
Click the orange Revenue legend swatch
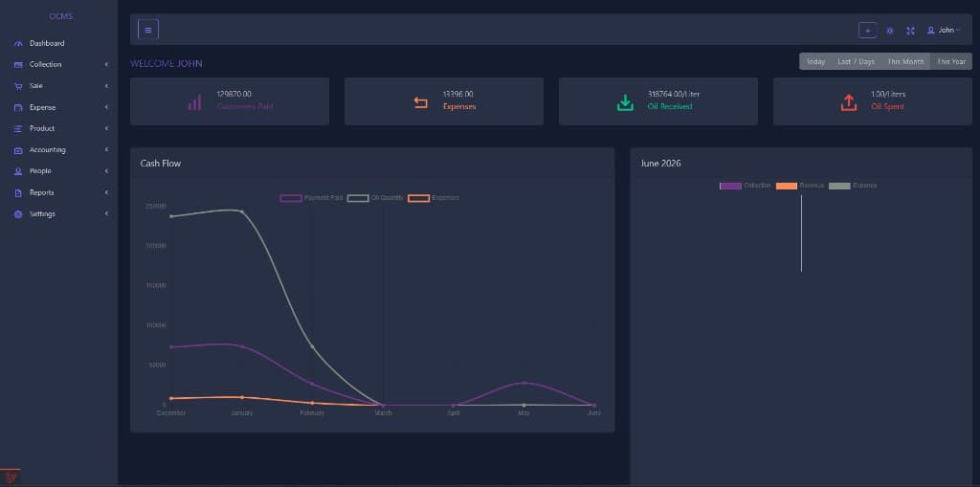[787, 187]
